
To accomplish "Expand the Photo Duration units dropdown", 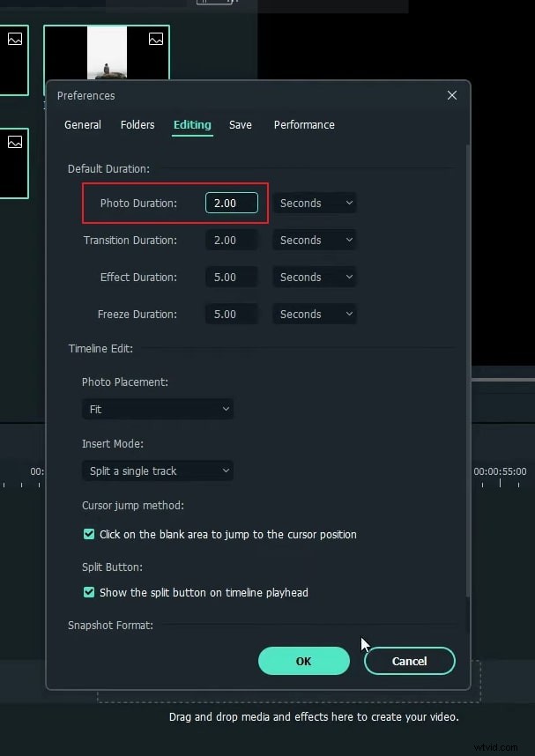I will coord(315,203).
